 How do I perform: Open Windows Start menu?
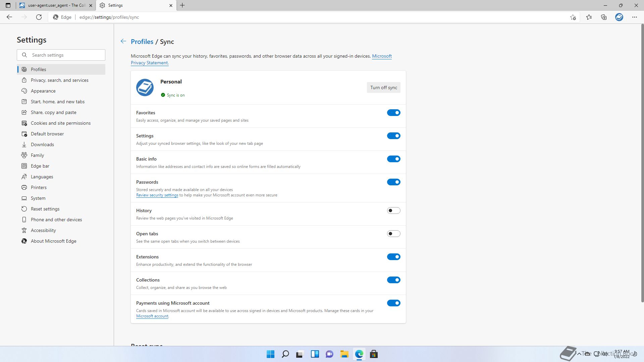click(270, 354)
